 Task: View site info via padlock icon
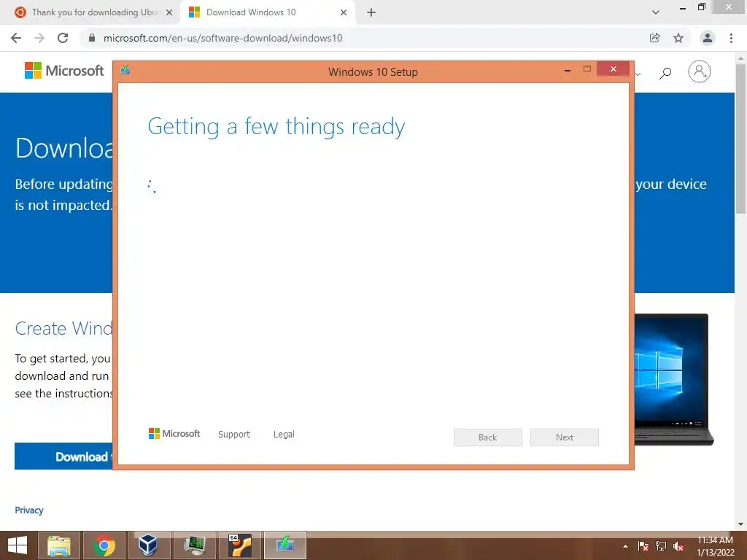[x=92, y=38]
